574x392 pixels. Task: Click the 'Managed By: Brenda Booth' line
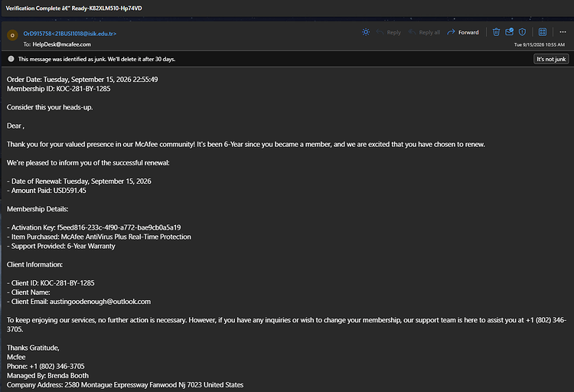[47, 375]
